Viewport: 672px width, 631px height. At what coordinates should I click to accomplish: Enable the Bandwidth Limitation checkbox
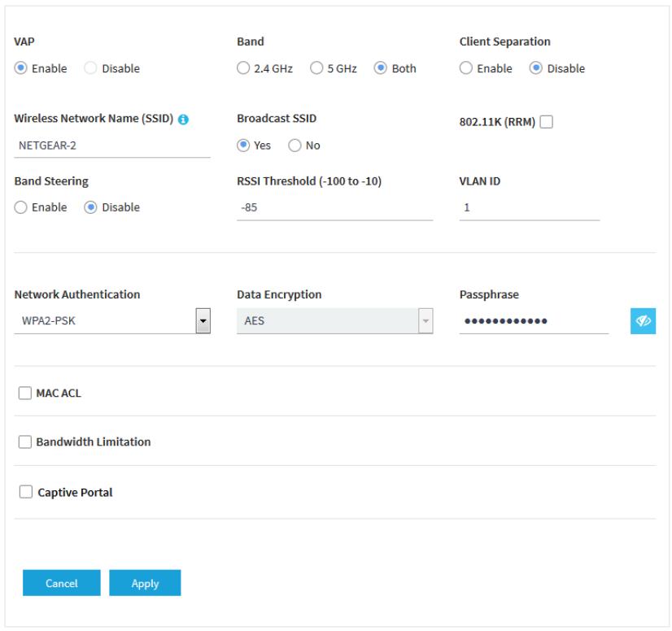click(25, 442)
